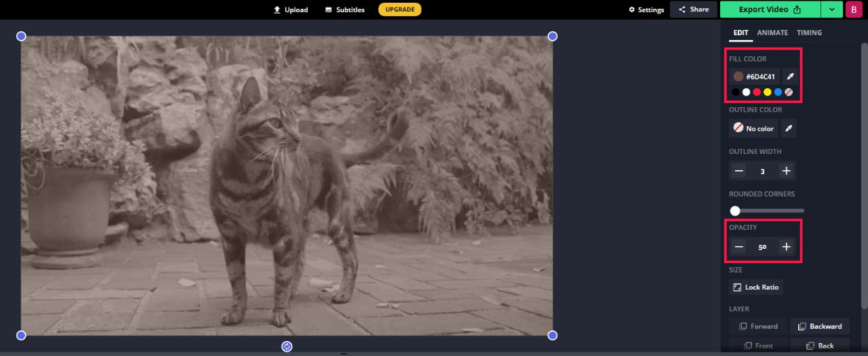868x356 pixels.
Task: Decrease outline width with minus button
Action: [x=739, y=171]
